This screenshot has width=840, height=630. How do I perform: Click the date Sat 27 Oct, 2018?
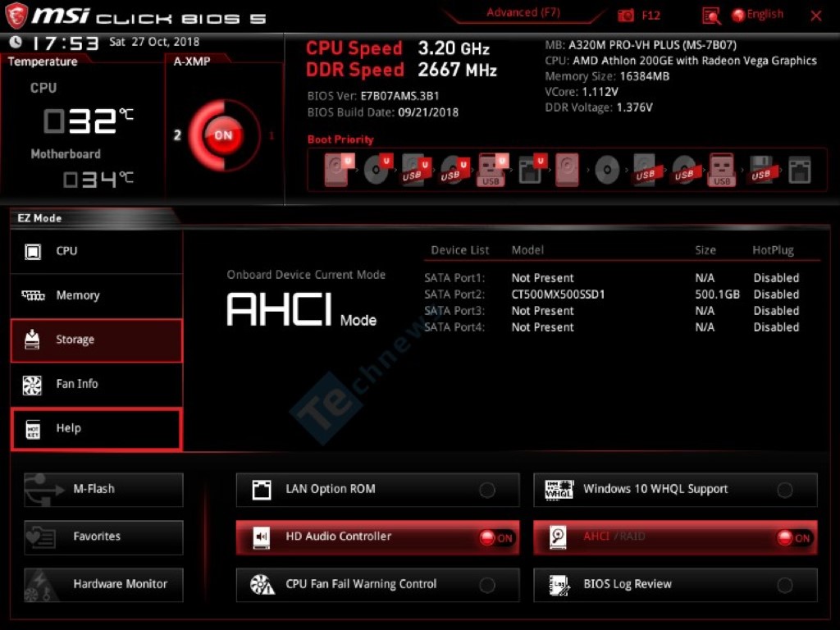154,42
